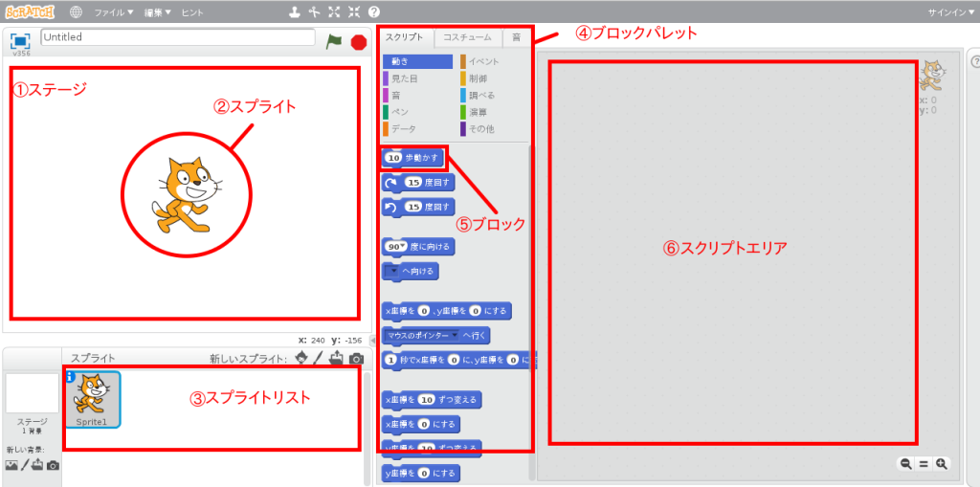Select the 動き block category
The height and width of the screenshot is (487, 980).
(417, 61)
